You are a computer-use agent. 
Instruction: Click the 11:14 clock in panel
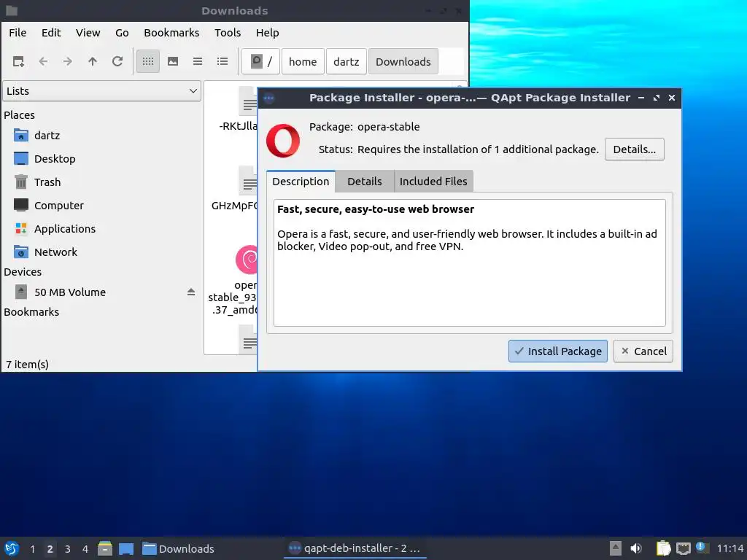730,548
